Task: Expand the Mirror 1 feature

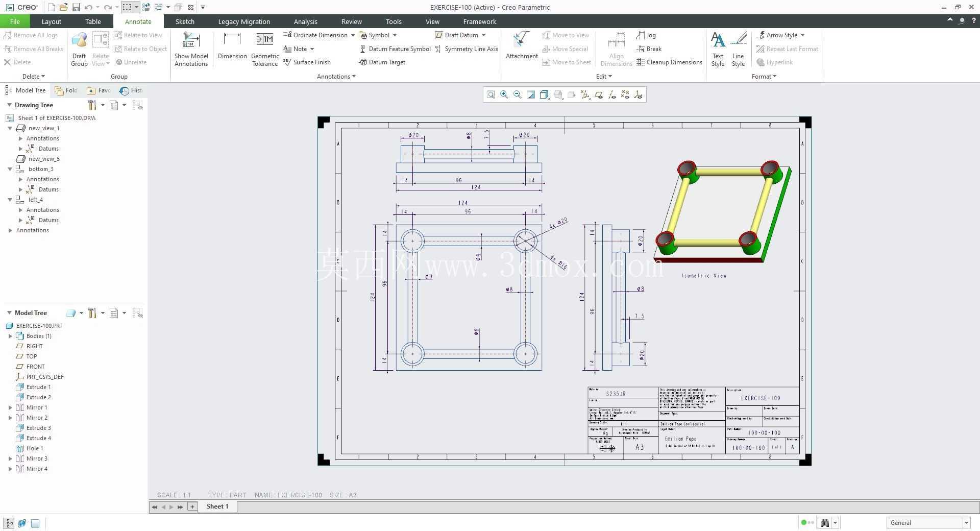Action: (x=10, y=407)
